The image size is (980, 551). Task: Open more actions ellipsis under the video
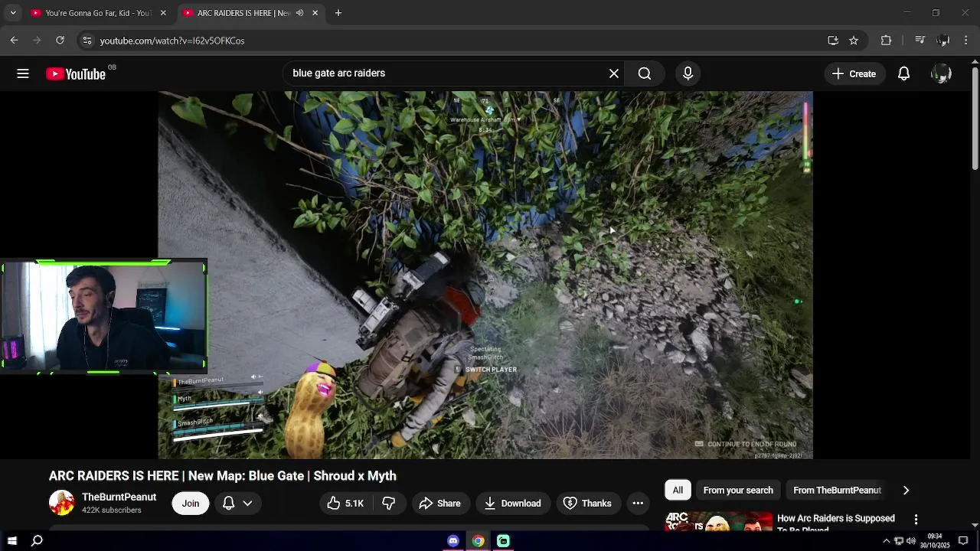638,503
